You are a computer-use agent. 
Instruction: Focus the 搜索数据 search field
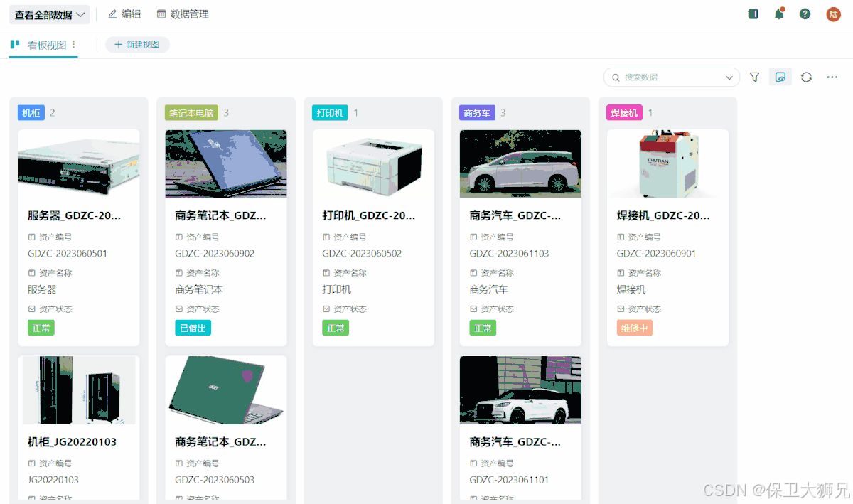point(672,77)
